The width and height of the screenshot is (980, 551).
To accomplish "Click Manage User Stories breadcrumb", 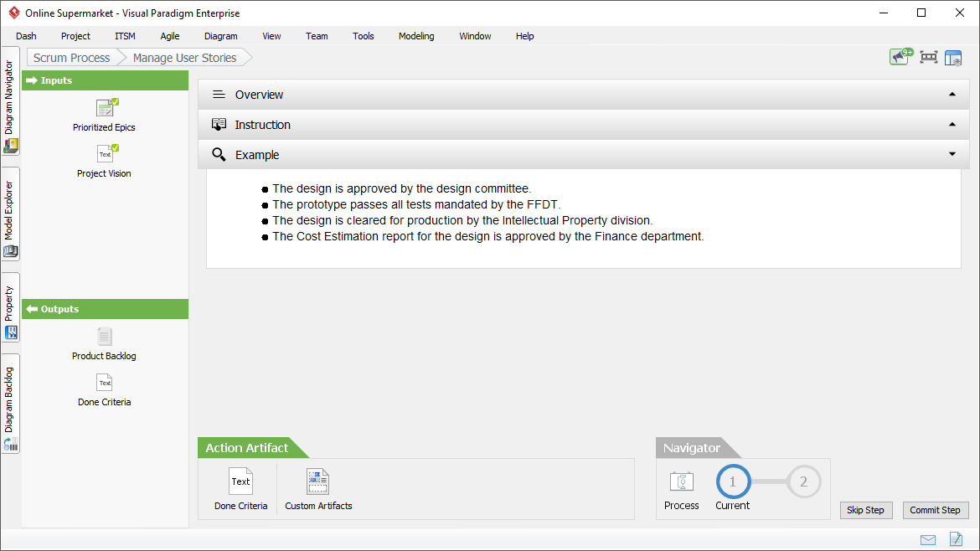I will pyautogui.click(x=185, y=58).
